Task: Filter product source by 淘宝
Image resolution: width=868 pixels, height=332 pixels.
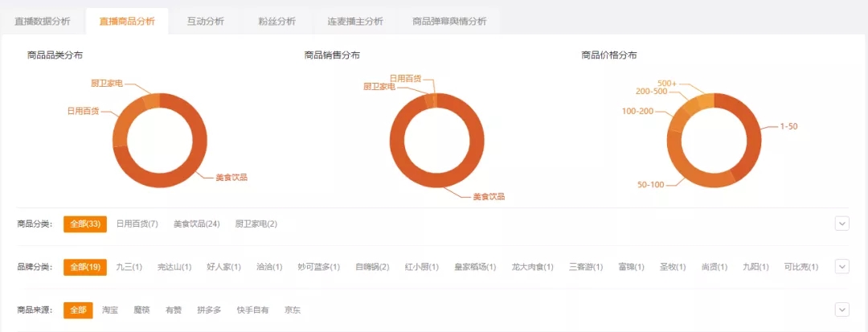Action: click(x=110, y=310)
